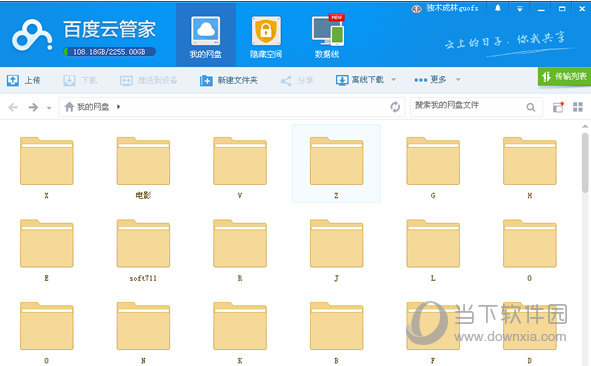Switch to the 我的网盘 tab
This screenshot has height=366, width=591.
(206, 35)
